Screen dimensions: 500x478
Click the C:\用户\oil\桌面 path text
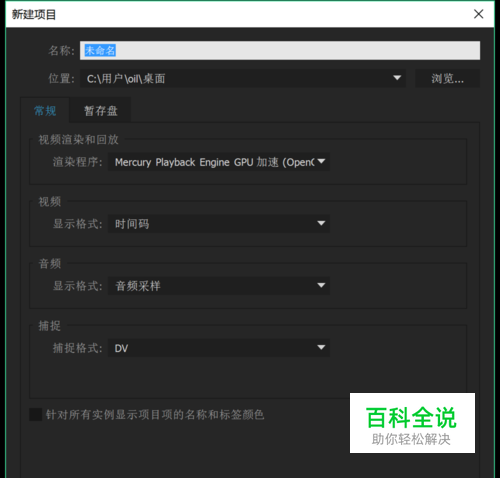(x=126, y=79)
